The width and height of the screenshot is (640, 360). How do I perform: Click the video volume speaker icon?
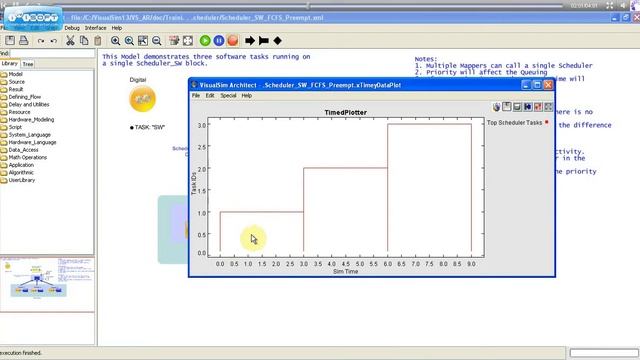click(x=623, y=5)
